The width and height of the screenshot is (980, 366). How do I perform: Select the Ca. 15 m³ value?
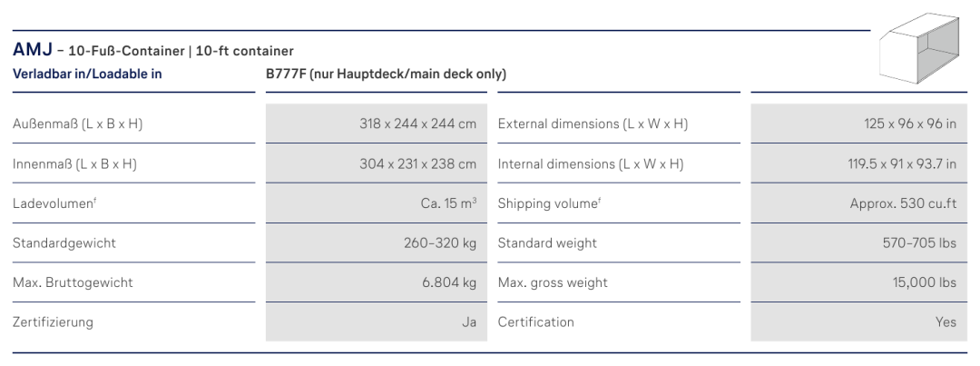[x=449, y=203]
